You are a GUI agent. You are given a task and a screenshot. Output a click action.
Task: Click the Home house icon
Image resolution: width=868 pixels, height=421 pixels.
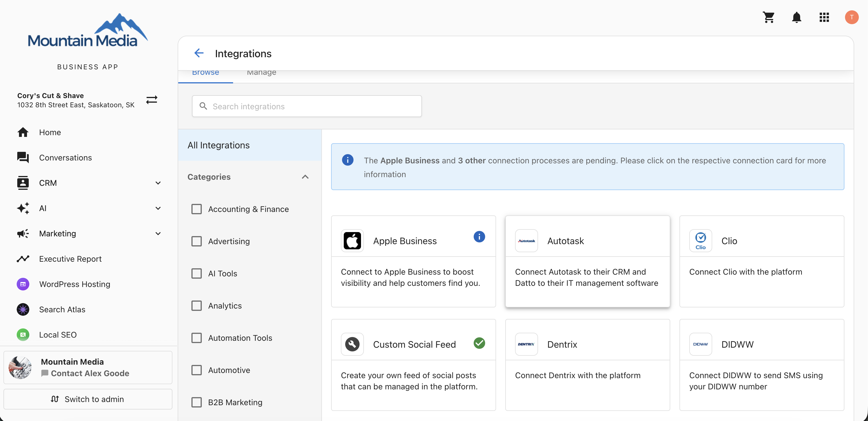[23, 132]
